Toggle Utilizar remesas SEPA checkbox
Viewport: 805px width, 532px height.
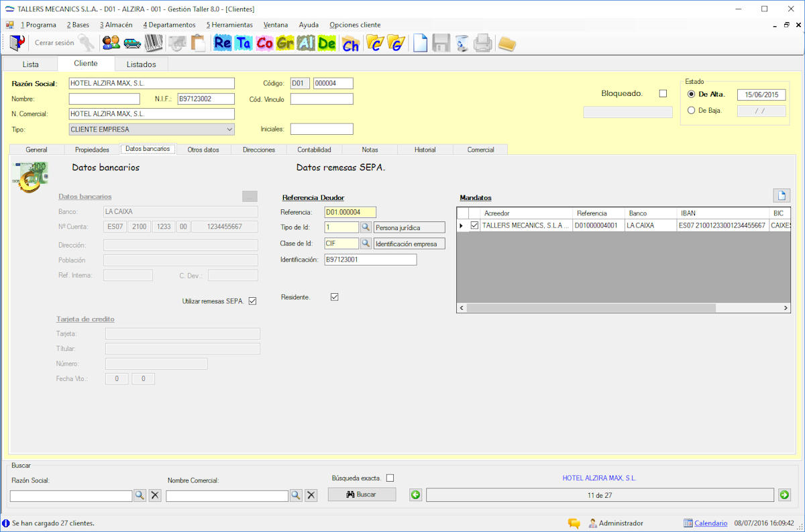pos(252,301)
